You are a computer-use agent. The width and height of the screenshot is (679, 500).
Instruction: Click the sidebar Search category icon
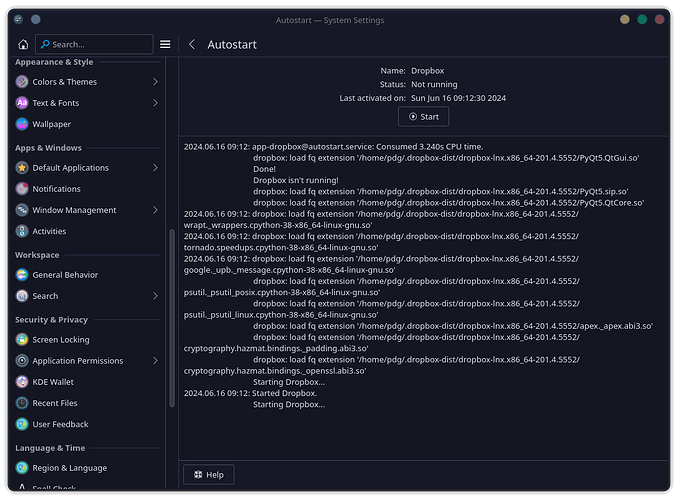pos(22,296)
